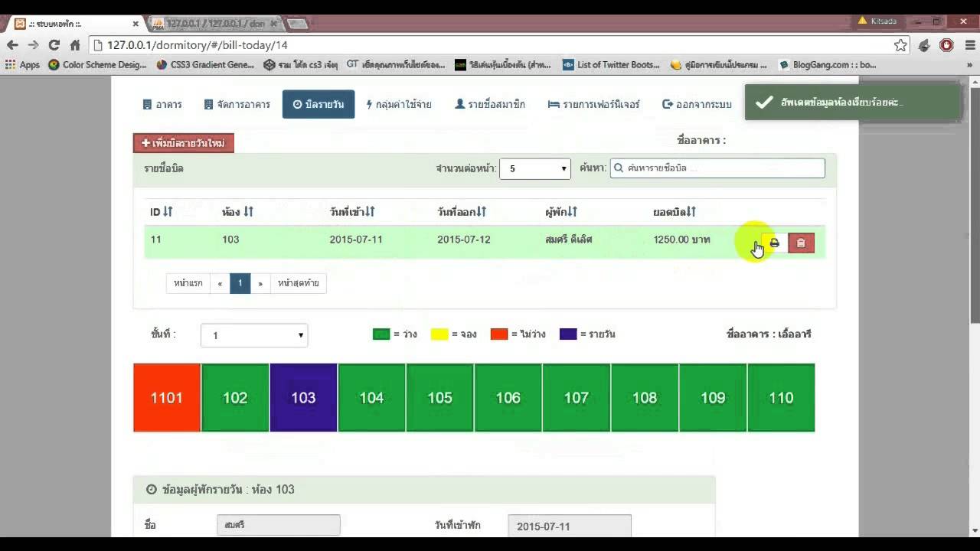
Task: Dismiss the green success notification toast
Action: (x=853, y=102)
